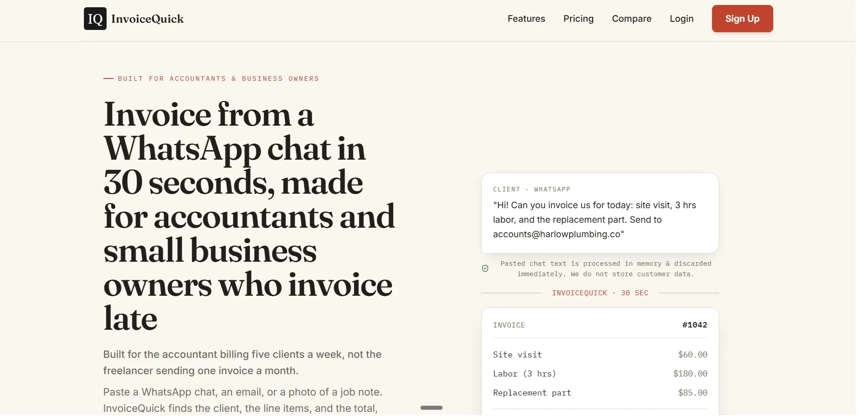This screenshot has height=420, width=868.
Task: Go to the Compare page
Action: [x=632, y=19]
